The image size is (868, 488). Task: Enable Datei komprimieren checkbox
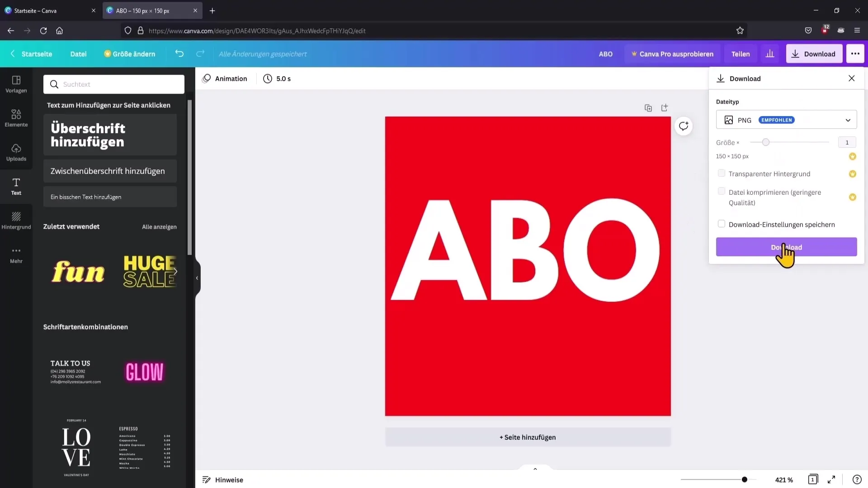722,192
